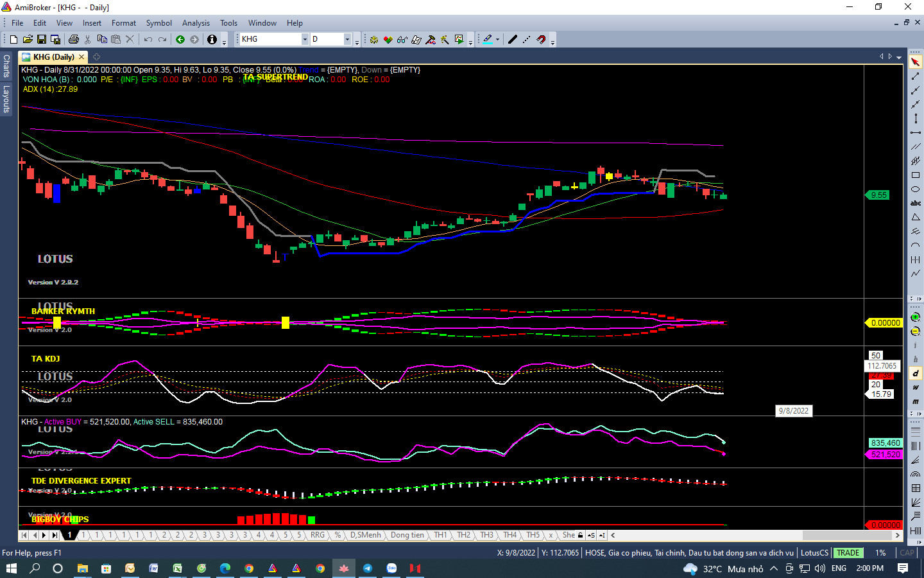Expand the Charts side panel
The image size is (924, 578).
tap(6, 66)
